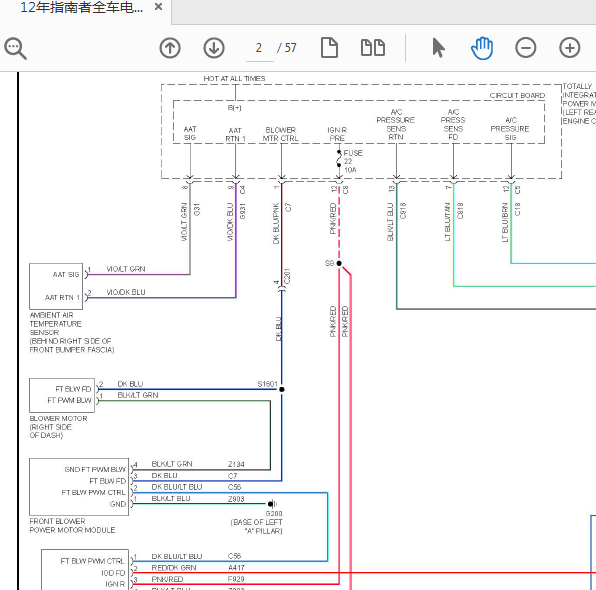This screenshot has width=596, height=590.
Task: Click the S1601 splice junction dot
Action: pyautogui.click(x=282, y=389)
